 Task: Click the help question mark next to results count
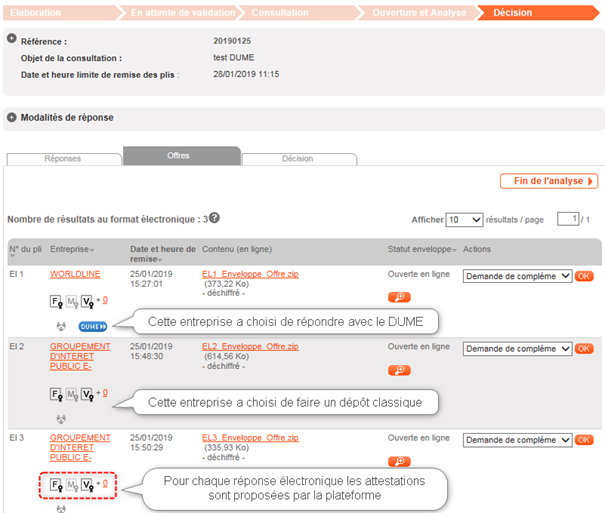coord(214,218)
